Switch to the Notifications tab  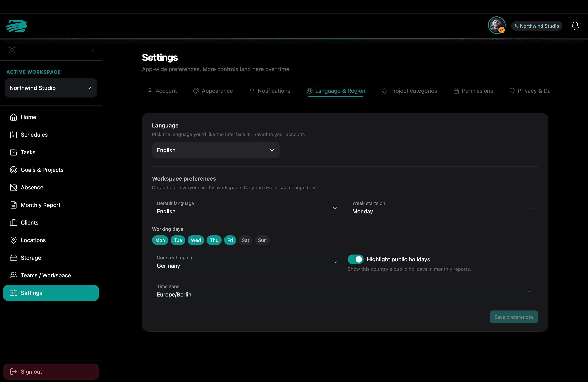tap(270, 91)
